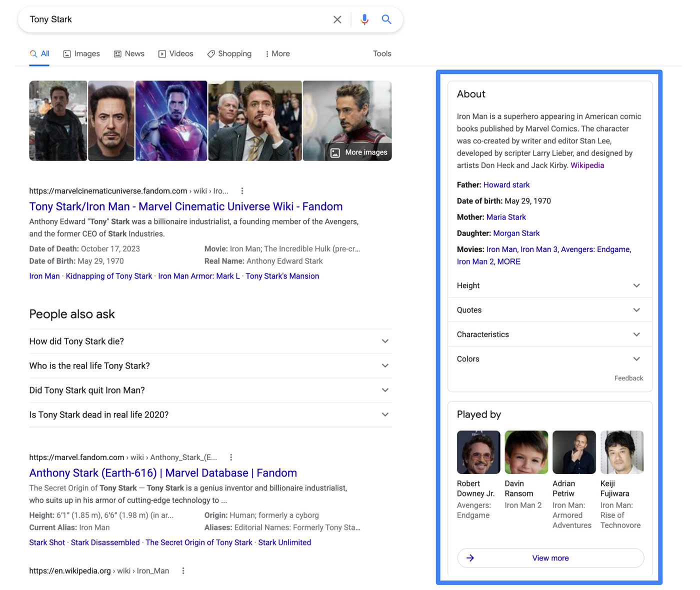Click the 'People also ask' heading text
700x590 pixels.
72,314
